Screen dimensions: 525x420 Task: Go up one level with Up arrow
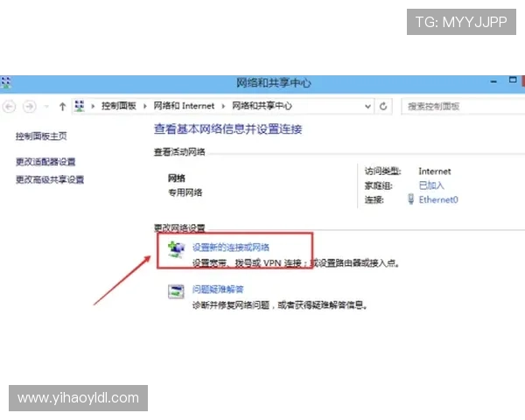click(62, 107)
